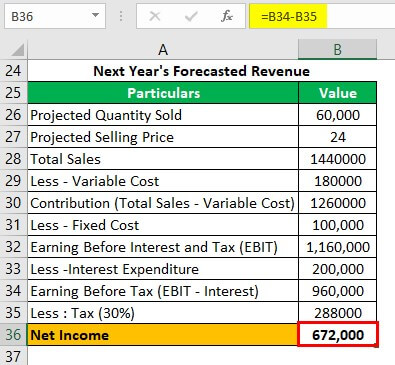Screen dimensions: 395x365
Task: Select the 'Less - Fixed Cost' cell
Action: click(x=163, y=225)
